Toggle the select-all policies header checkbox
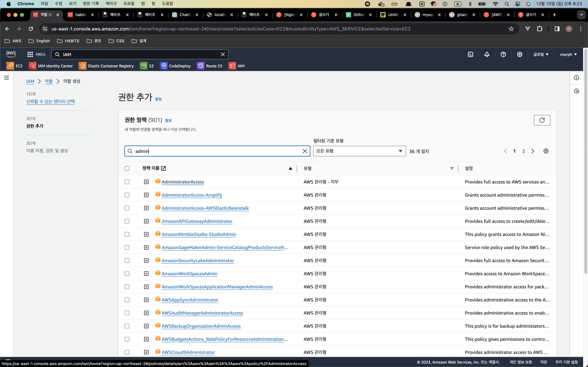588x367 pixels. tap(127, 168)
